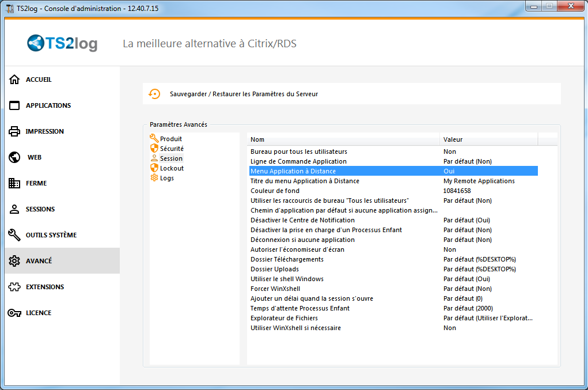Select row Ligne de Commande Application
This screenshot has height=390, width=588.
click(393, 161)
